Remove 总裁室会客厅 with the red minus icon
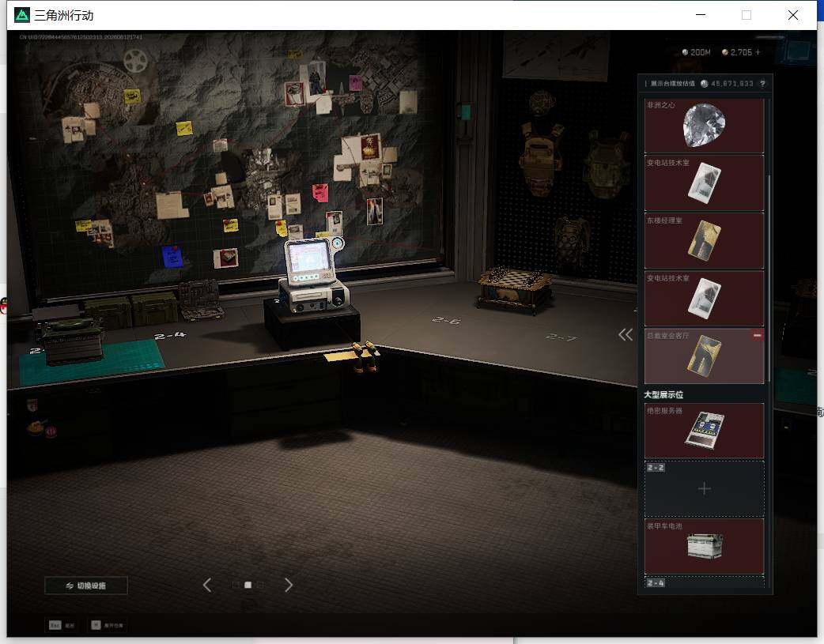Image resolution: width=824 pixels, height=644 pixels. 758,335
